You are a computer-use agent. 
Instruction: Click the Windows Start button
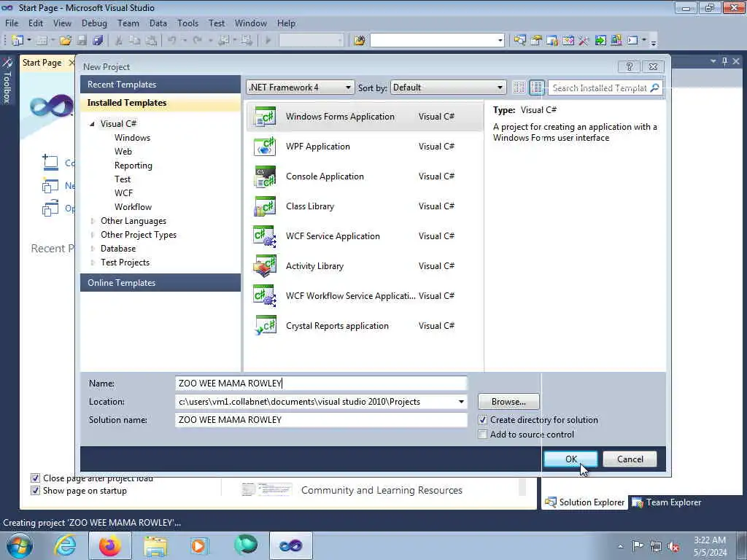[20, 545]
